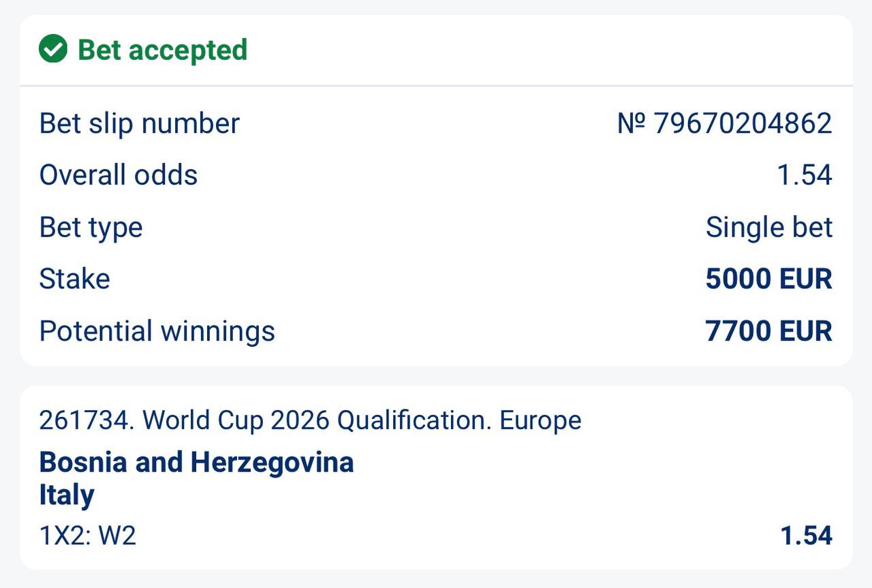Open the World Cup 2026 Qualification event line
The height and width of the screenshot is (588, 872).
(311, 420)
